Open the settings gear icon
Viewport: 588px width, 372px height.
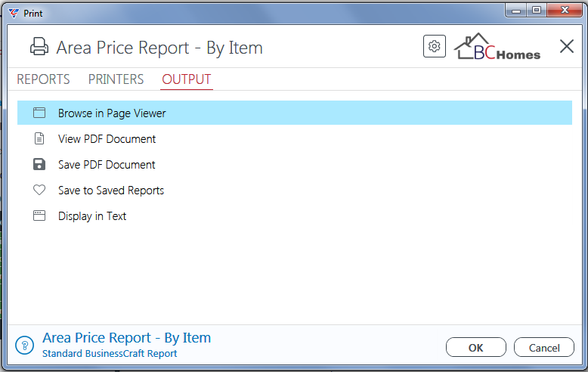435,46
